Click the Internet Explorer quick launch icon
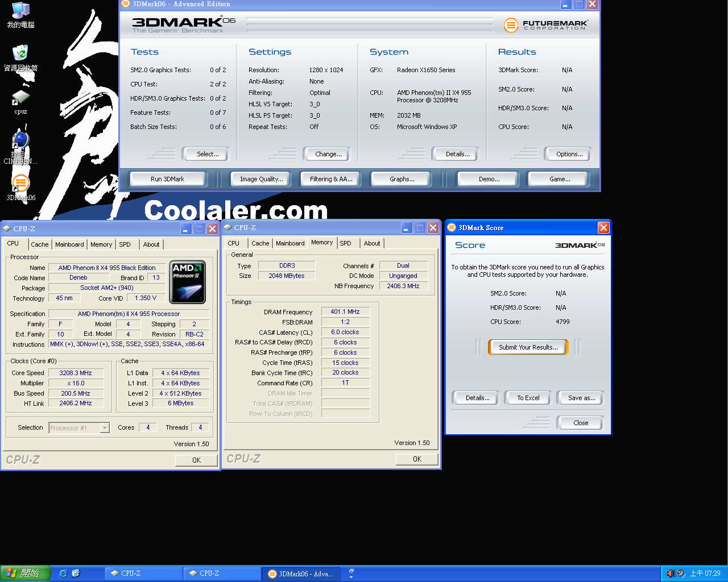This screenshot has width=728, height=582. click(63, 573)
